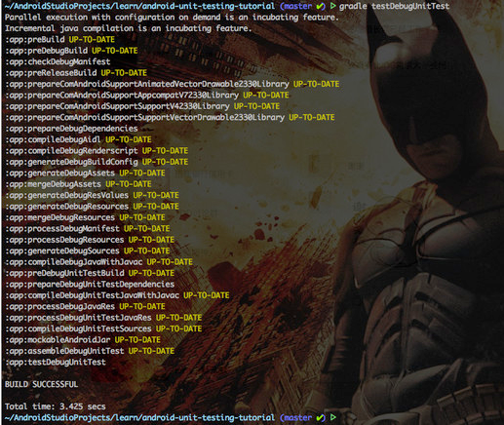Click the ':app:compileDebugUnitTestSources' line
The image size is (504, 425).
click(103, 328)
